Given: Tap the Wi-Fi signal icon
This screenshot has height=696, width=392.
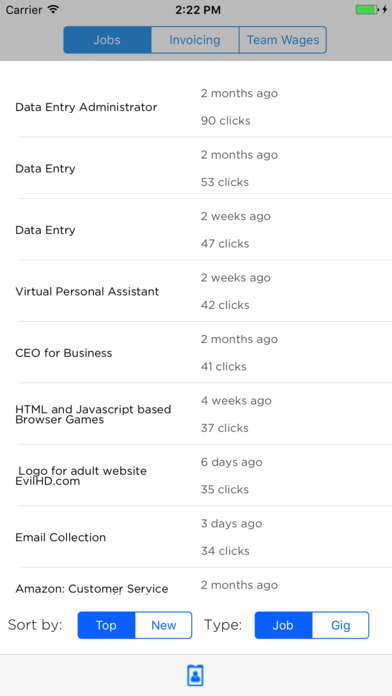Looking at the screenshot, I should click(53, 9).
